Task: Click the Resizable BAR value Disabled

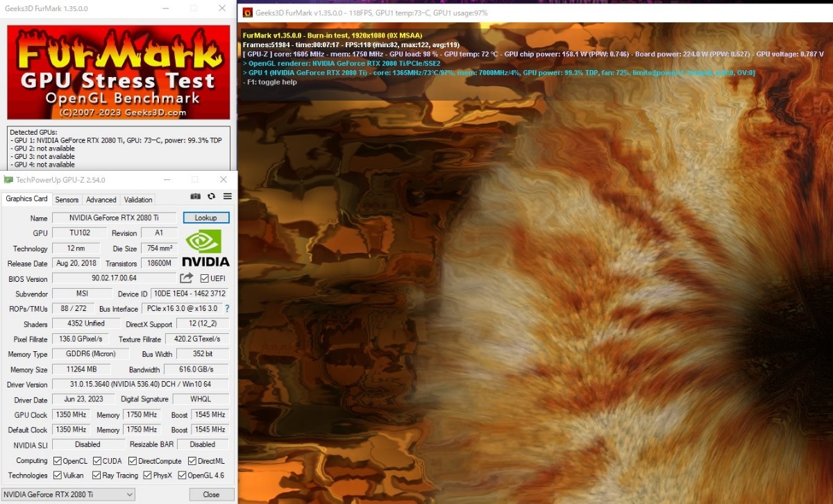Action: point(203,444)
